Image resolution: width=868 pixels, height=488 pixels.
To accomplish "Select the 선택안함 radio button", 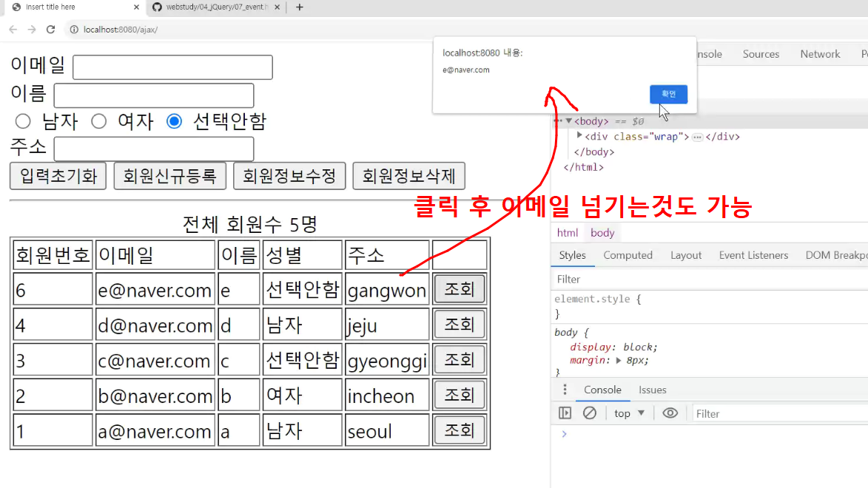I will 174,121.
